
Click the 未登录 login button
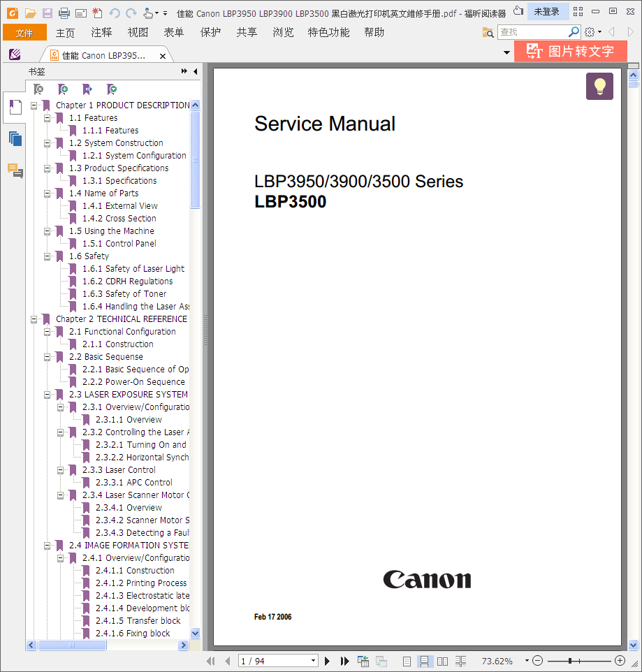click(x=547, y=12)
